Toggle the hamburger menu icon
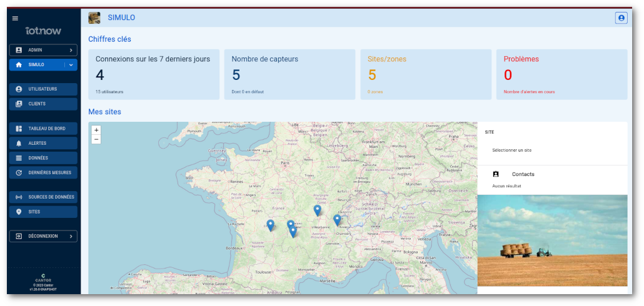The width and height of the screenshot is (644, 306). pyautogui.click(x=15, y=18)
